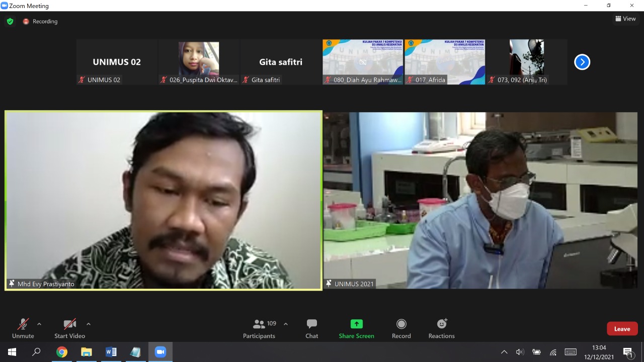The width and height of the screenshot is (644, 362).
Task: Click the pin icon beside Mhd Evy Prastiyanto
Action: click(12, 284)
